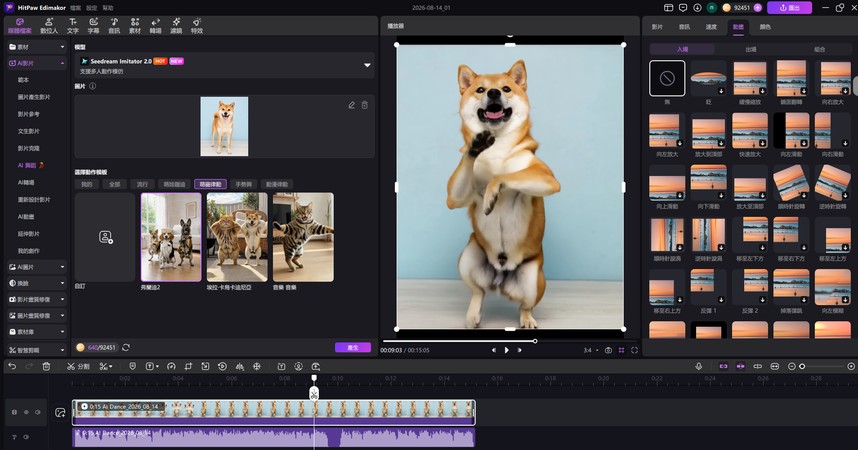
Task: Open the message feedback icon in title bar
Action: (683, 8)
